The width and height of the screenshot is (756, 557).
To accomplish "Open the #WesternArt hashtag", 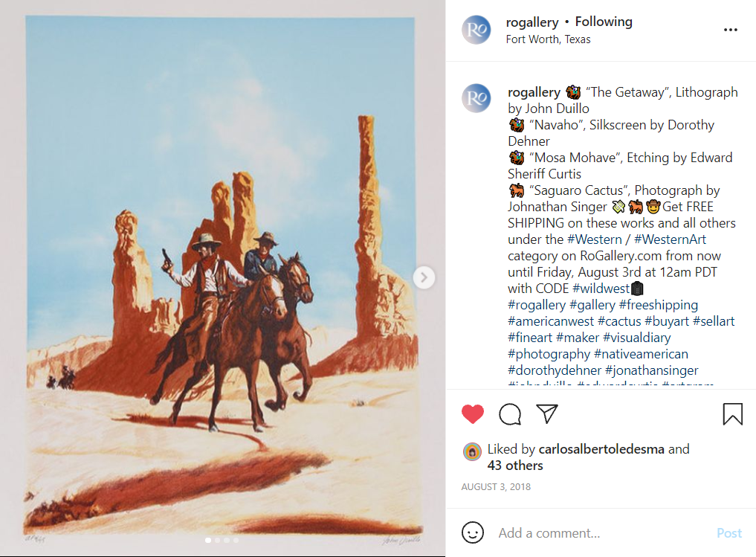I will coord(670,239).
